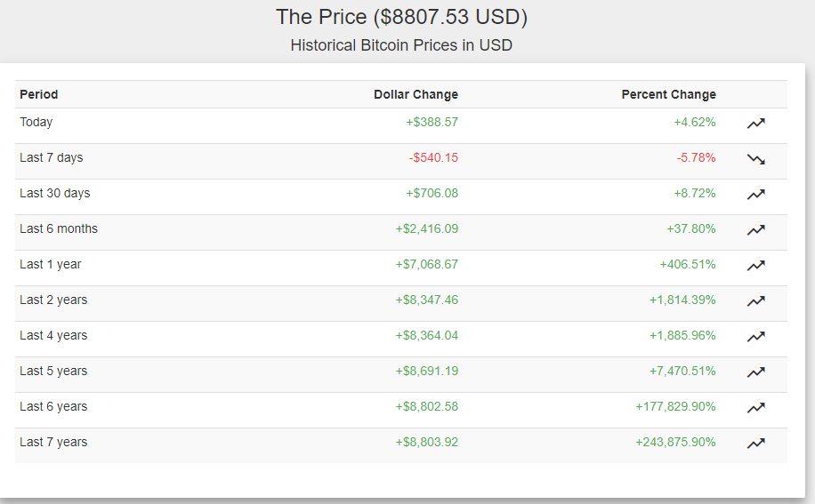
Task: Click the trend icon in Last 5 years row
Action: (755, 372)
